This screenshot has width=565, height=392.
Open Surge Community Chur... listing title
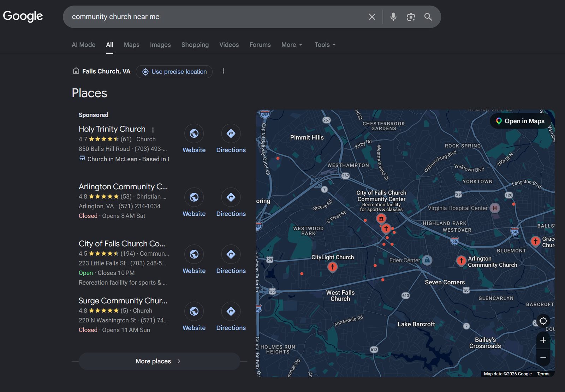[x=123, y=301]
